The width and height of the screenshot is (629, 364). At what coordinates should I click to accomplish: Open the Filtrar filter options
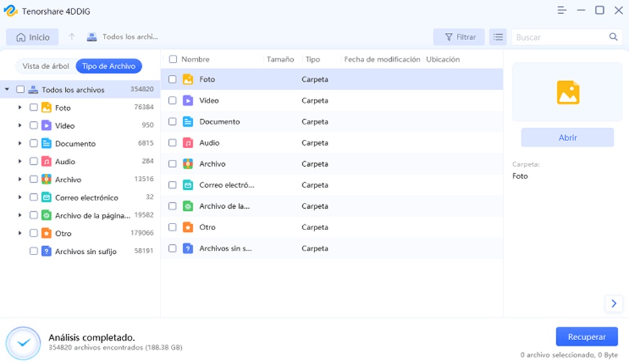[x=460, y=37]
